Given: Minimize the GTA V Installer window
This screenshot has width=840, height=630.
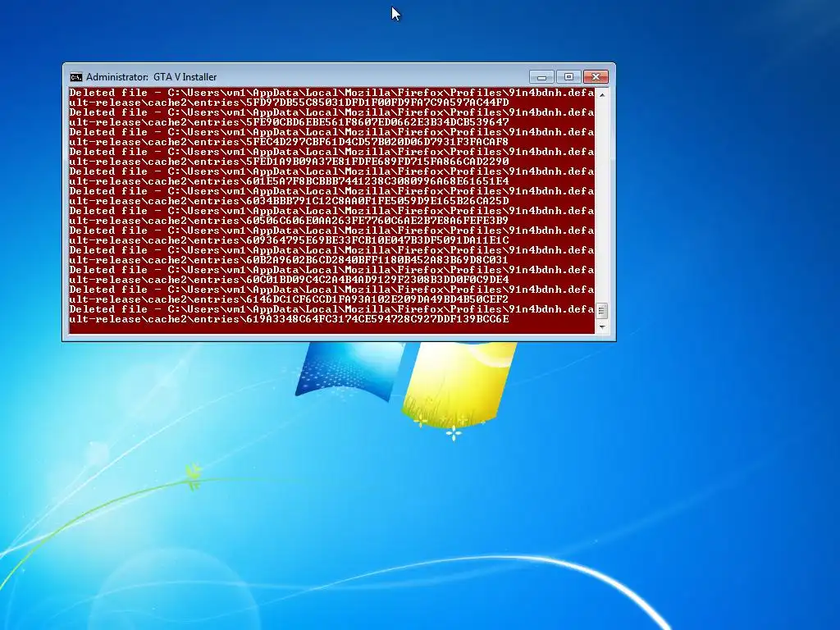Looking at the screenshot, I should pyautogui.click(x=541, y=77).
